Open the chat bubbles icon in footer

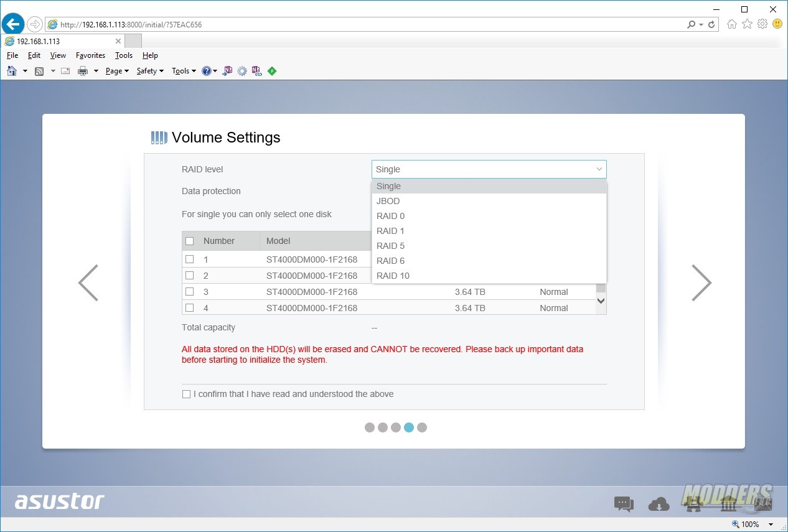click(x=624, y=504)
